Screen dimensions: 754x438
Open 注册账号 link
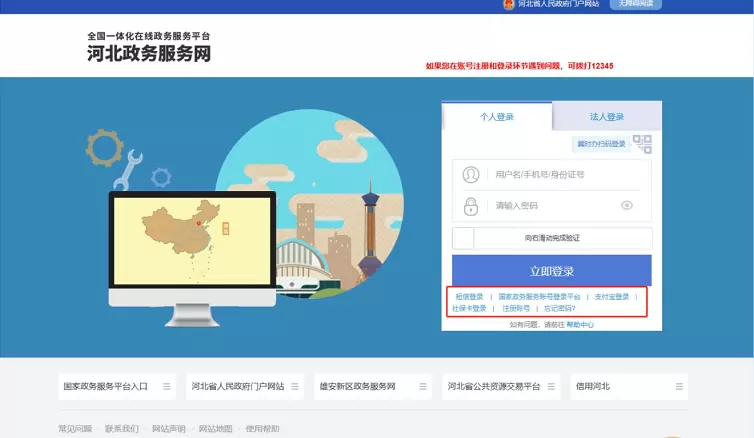coord(516,308)
